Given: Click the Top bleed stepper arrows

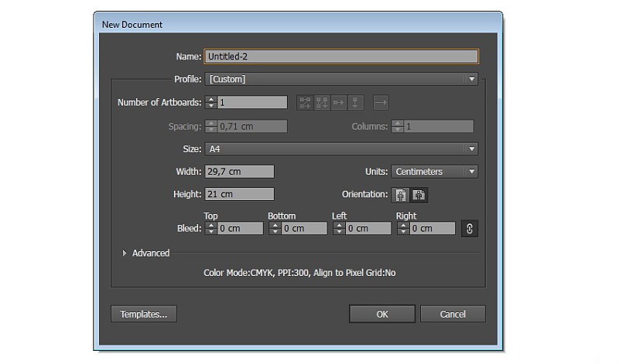Looking at the screenshot, I should 210,228.
